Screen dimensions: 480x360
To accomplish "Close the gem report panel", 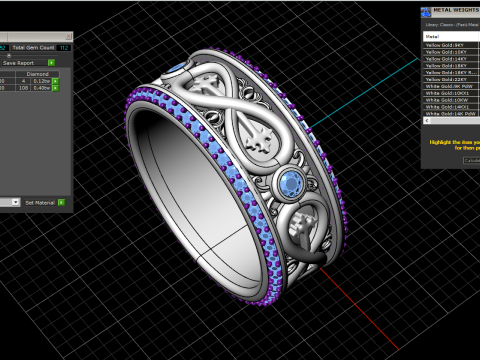I will (x=68, y=36).
